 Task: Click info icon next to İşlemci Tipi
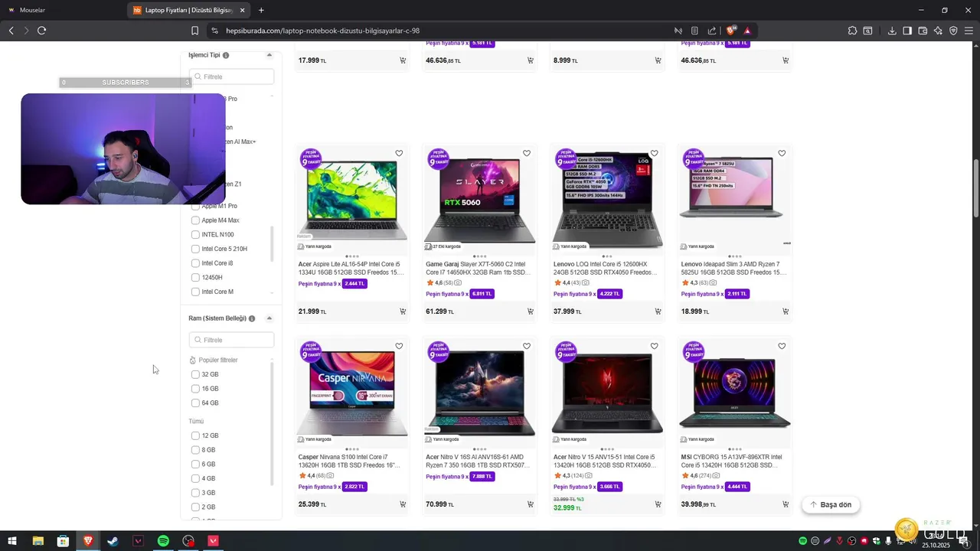226,55
